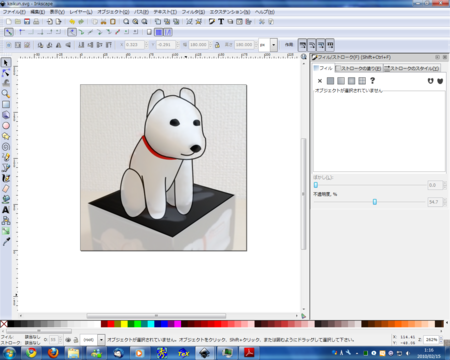The image size is (450, 360).
Task: Click width field spinner arrows
Action: click(210, 45)
